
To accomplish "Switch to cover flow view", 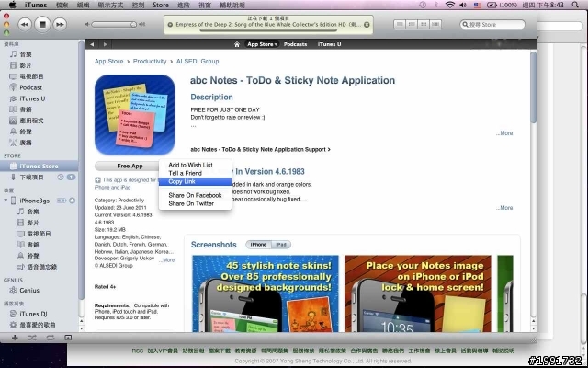I will coord(435,25).
